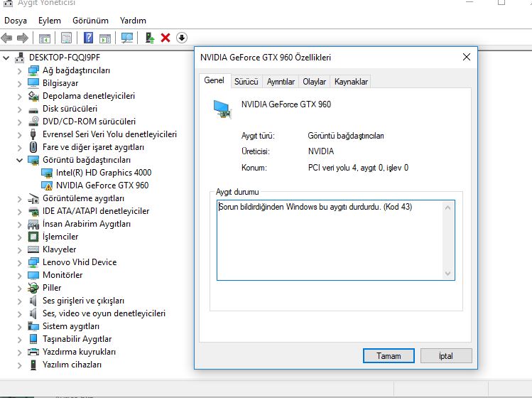
Task: Click the Piller battery icon
Action: point(33,288)
